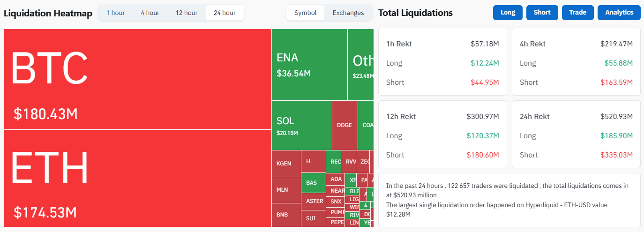Viewport: 644px width, 232px height.
Task: Open the Trade button
Action: point(577,13)
